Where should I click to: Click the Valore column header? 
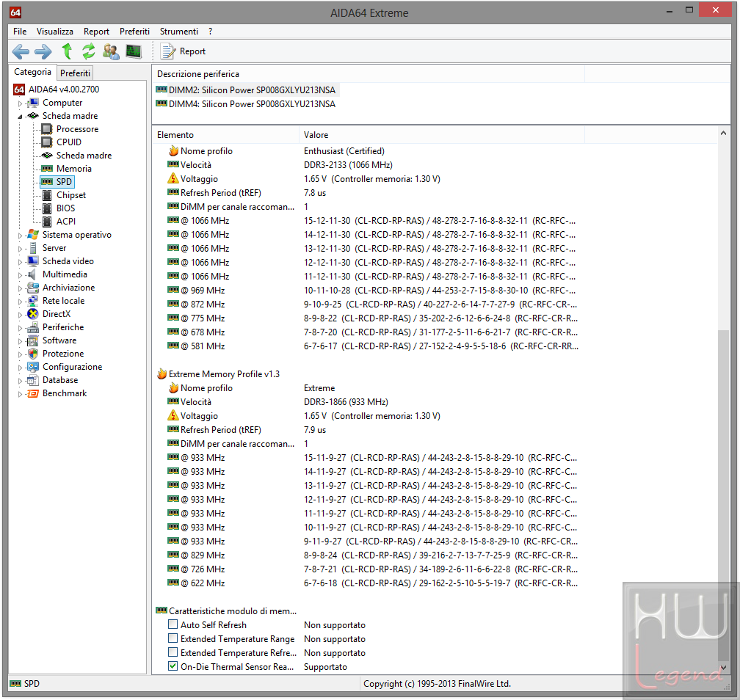click(442, 135)
